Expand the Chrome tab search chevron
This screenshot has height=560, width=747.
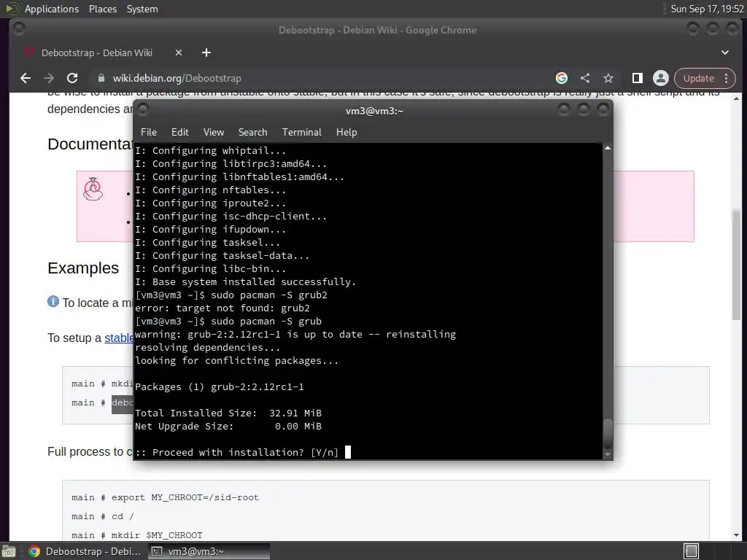click(725, 52)
